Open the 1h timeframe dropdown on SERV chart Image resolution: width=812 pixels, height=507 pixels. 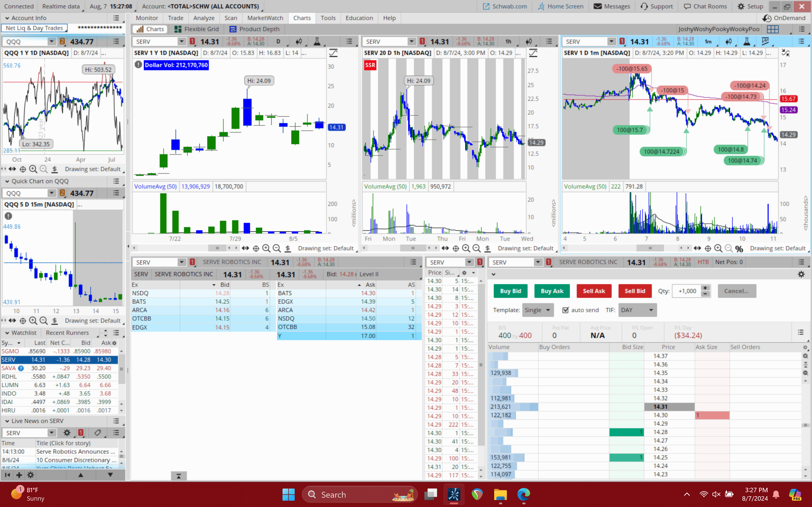(x=509, y=41)
